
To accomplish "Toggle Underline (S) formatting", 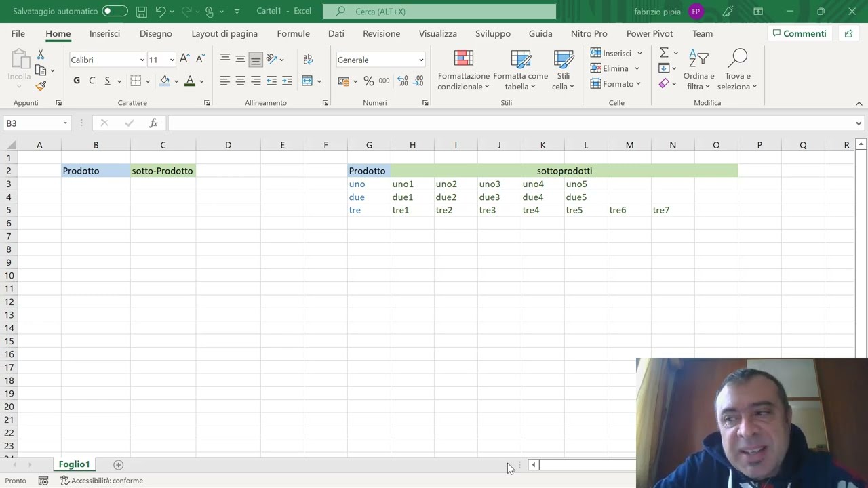I will (107, 81).
